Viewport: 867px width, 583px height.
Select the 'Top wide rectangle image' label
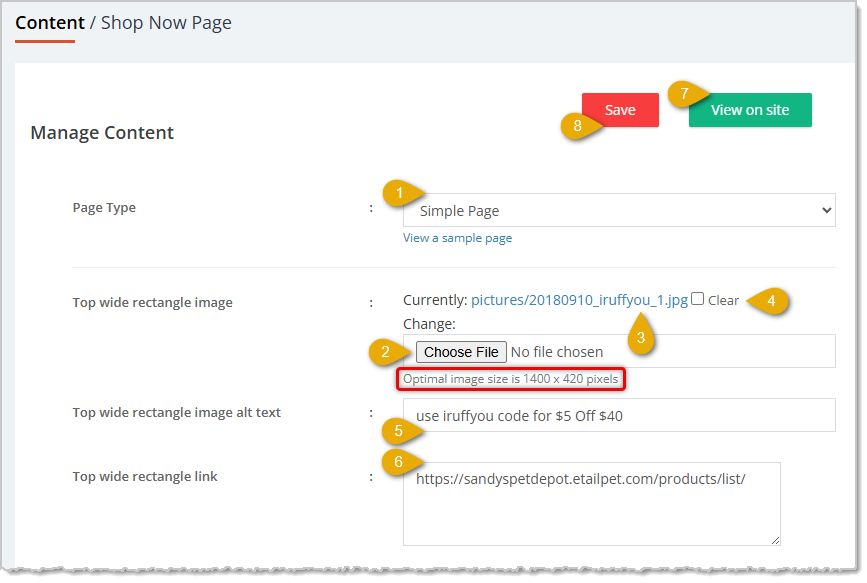tap(153, 303)
